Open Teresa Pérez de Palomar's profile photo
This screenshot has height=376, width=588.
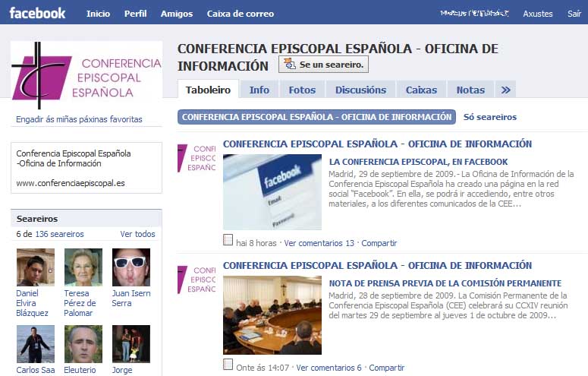pyautogui.click(x=83, y=267)
